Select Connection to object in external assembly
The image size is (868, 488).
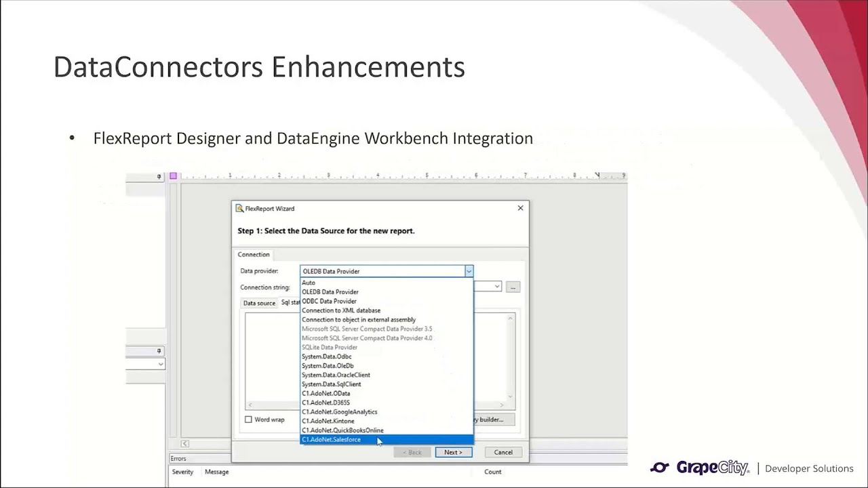(x=387, y=319)
